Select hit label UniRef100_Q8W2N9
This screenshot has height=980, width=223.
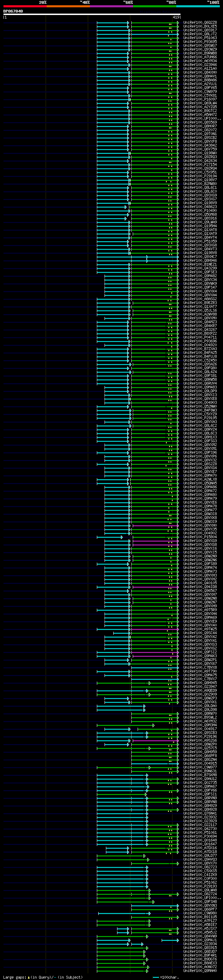[x=200, y=556]
